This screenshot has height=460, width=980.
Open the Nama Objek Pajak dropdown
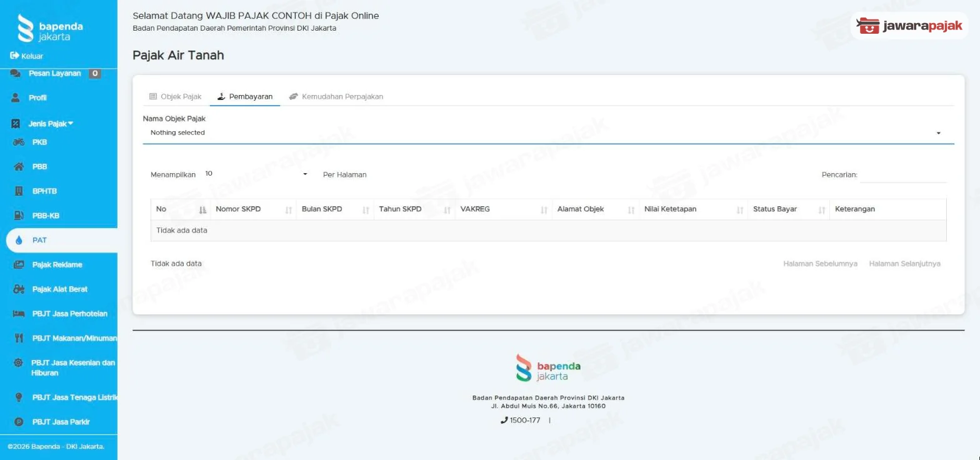pyautogui.click(x=548, y=133)
